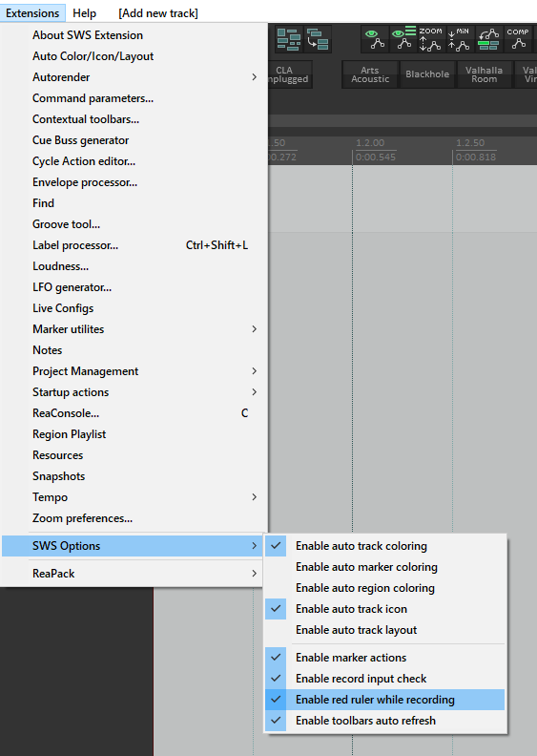Click move envelope to media lane icon

pyautogui.click(x=488, y=39)
